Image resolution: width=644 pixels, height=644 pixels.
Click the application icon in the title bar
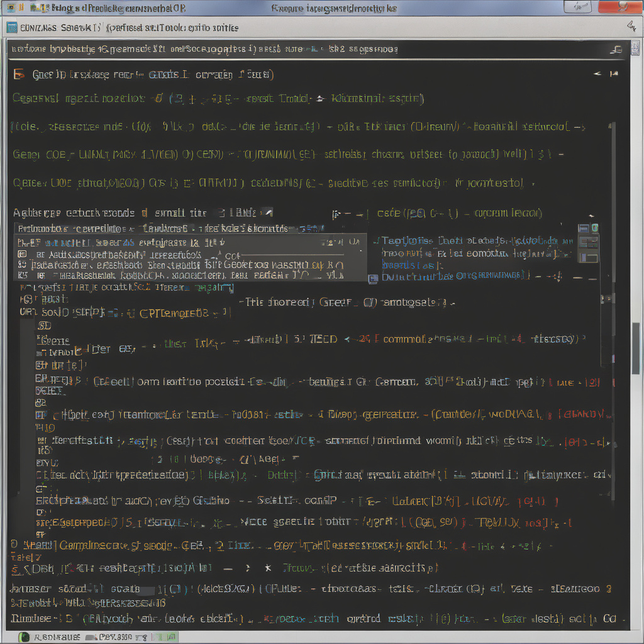point(11,8)
